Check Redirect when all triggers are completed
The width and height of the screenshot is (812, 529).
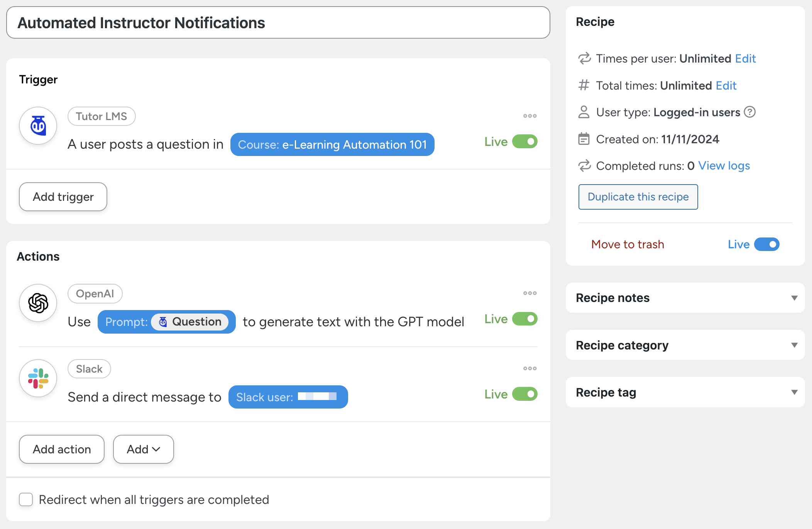click(x=26, y=499)
